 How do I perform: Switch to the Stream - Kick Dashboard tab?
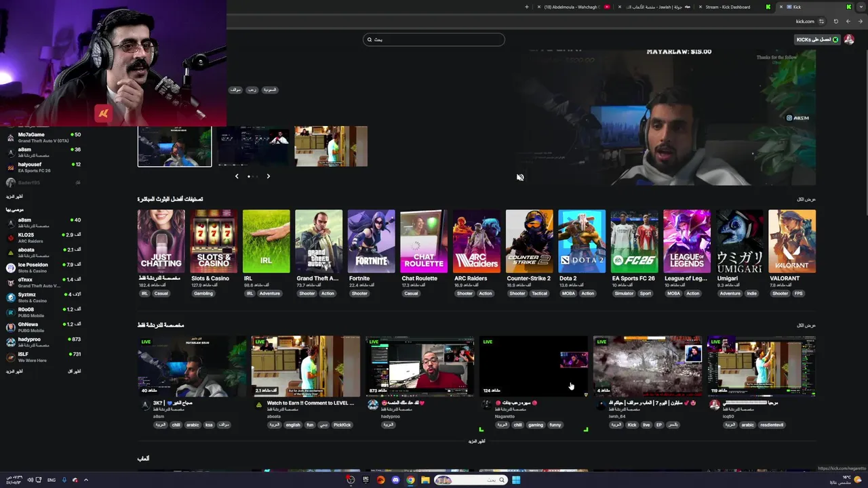pyautogui.click(x=734, y=7)
